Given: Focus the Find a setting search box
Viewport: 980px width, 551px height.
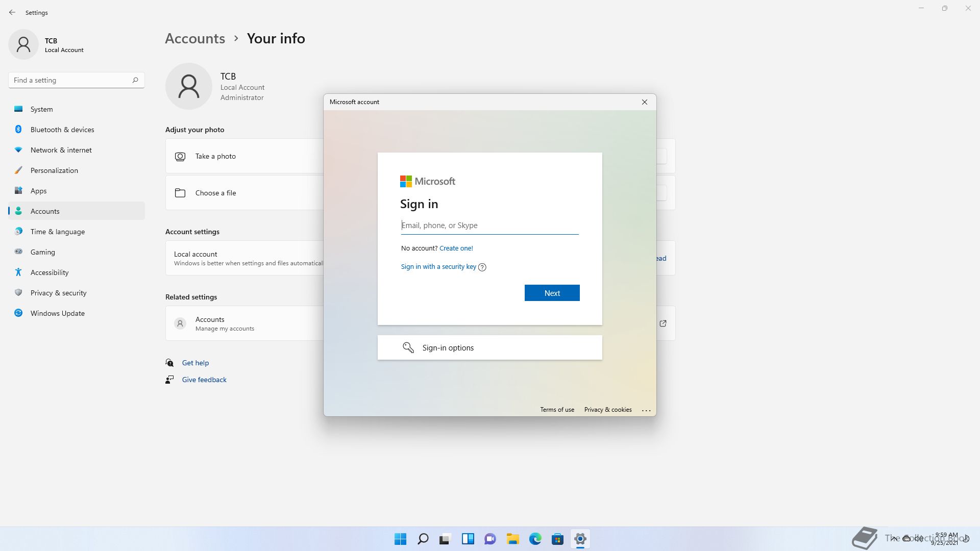Looking at the screenshot, I should (77, 80).
